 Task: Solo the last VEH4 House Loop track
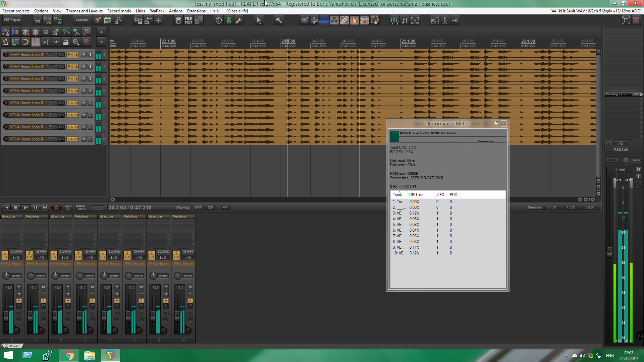click(90, 139)
